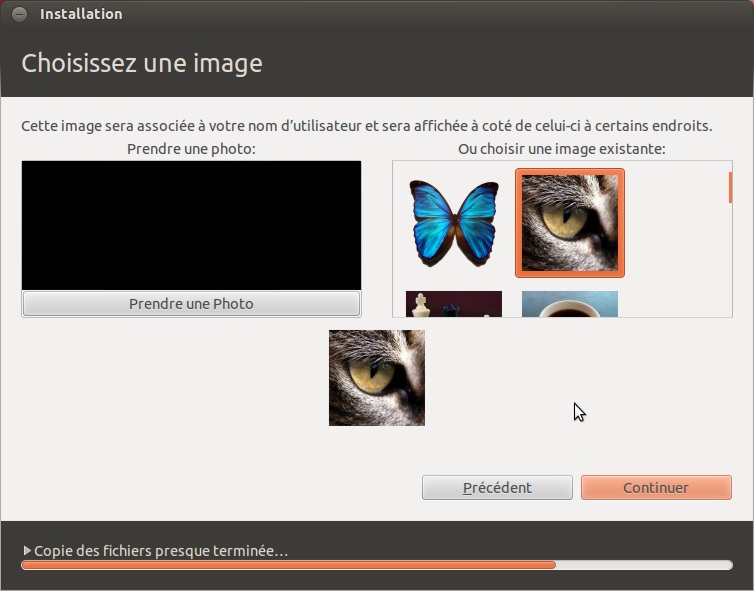
Task: Click the 'Ou choisir une image existante:' label
Action: click(x=562, y=149)
